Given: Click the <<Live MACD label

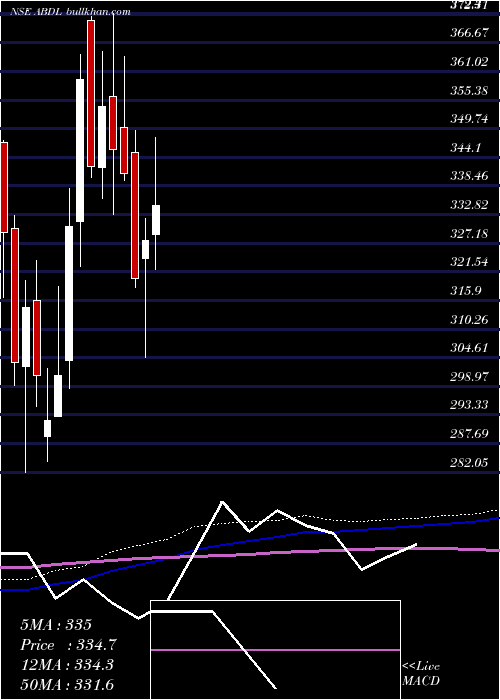Looking at the screenshot, I should pos(421,674).
